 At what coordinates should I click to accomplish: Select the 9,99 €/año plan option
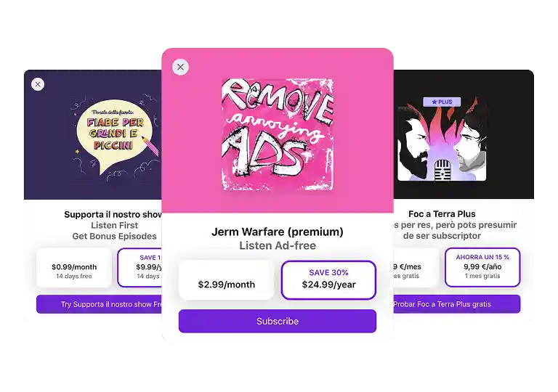pos(482,267)
